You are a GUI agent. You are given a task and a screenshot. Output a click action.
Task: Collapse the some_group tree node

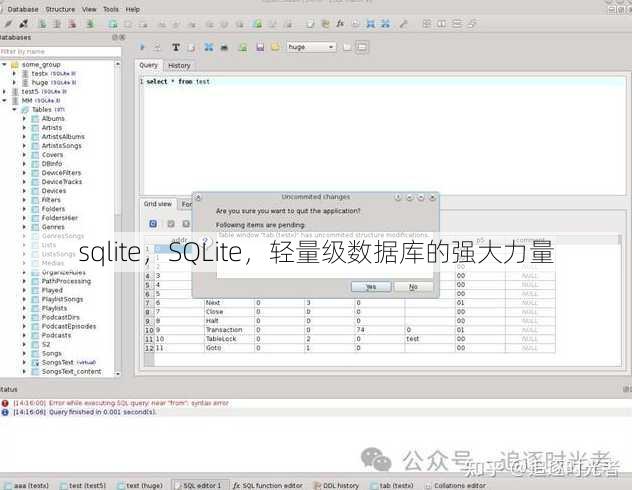[x=4, y=64]
